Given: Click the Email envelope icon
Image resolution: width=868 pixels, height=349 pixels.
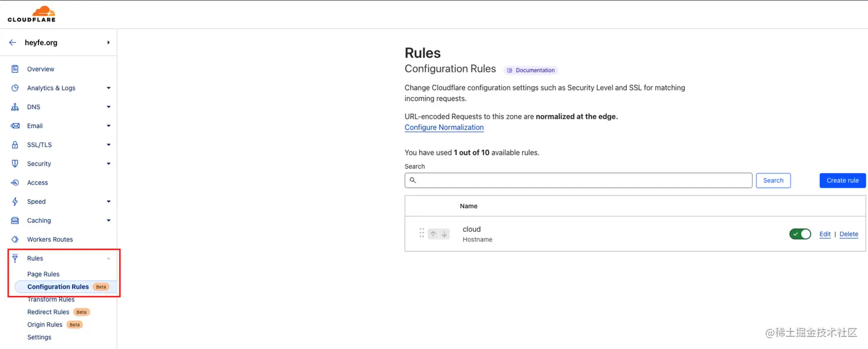Looking at the screenshot, I should point(15,126).
